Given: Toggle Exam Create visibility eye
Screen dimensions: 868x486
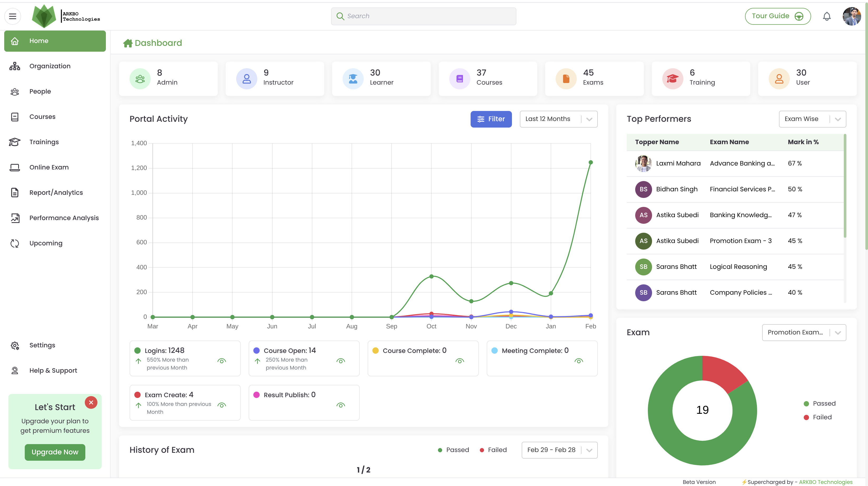Looking at the screenshot, I should pyautogui.click(x=221, y=405).
